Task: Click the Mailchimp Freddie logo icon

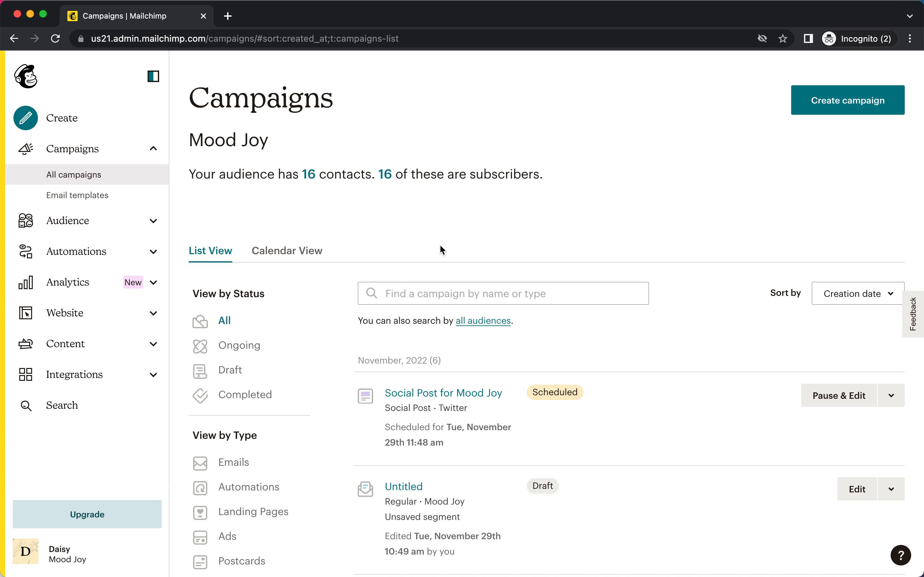Action: pyautogui.click(x=26, y=76)
